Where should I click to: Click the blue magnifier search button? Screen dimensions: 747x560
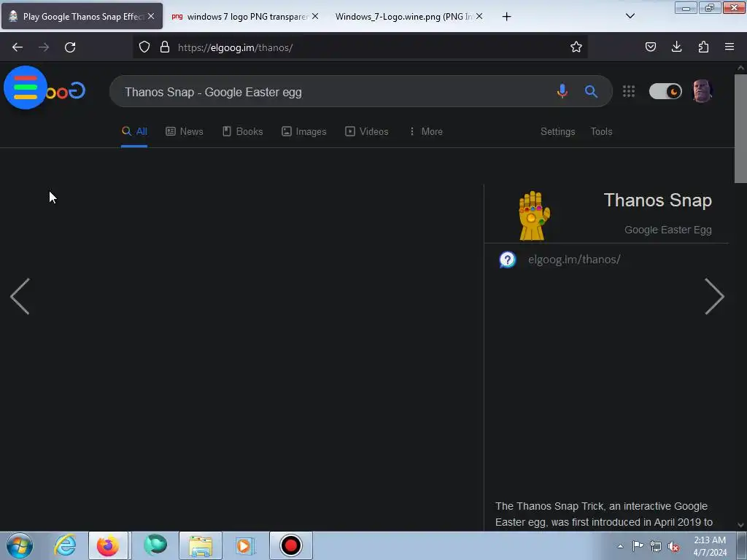[x=591, y=91]
